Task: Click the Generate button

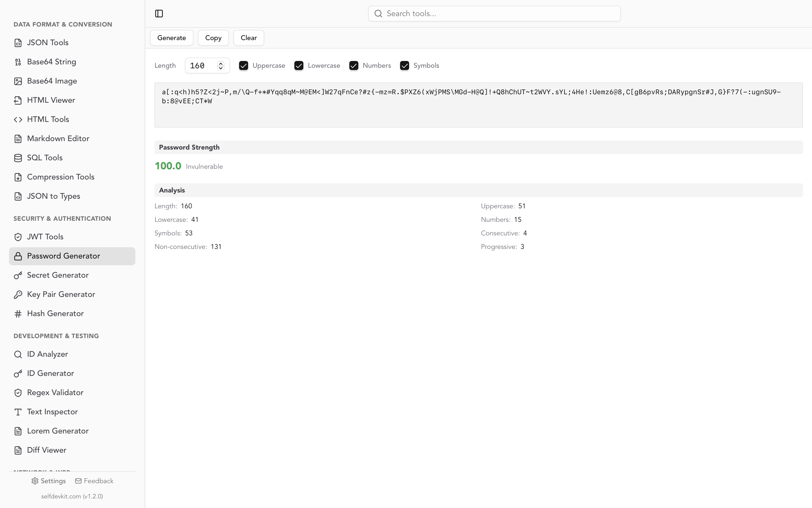Action: pyautogui.click(x=171, y=38)
